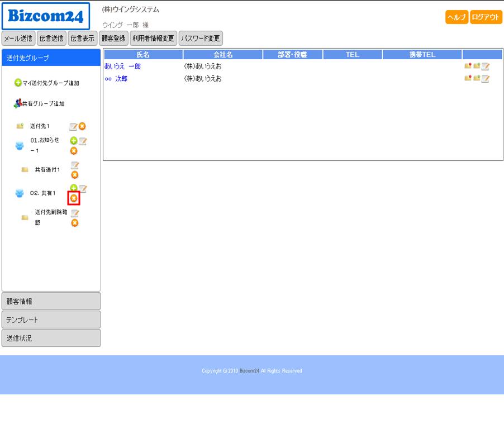Open the edit icon next to 送付先1

(x=73, y=126)
